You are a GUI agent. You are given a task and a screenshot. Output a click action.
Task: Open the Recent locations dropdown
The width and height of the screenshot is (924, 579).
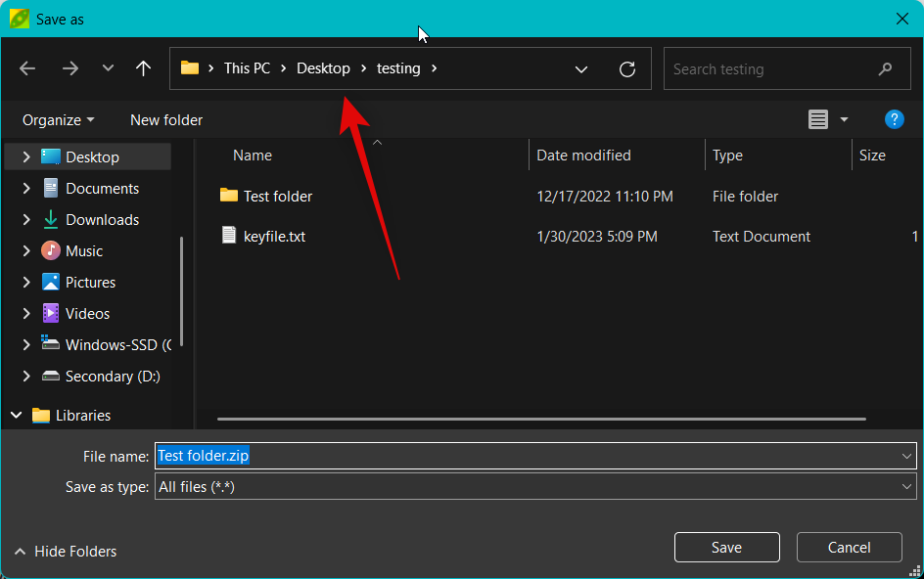[108, 68]
